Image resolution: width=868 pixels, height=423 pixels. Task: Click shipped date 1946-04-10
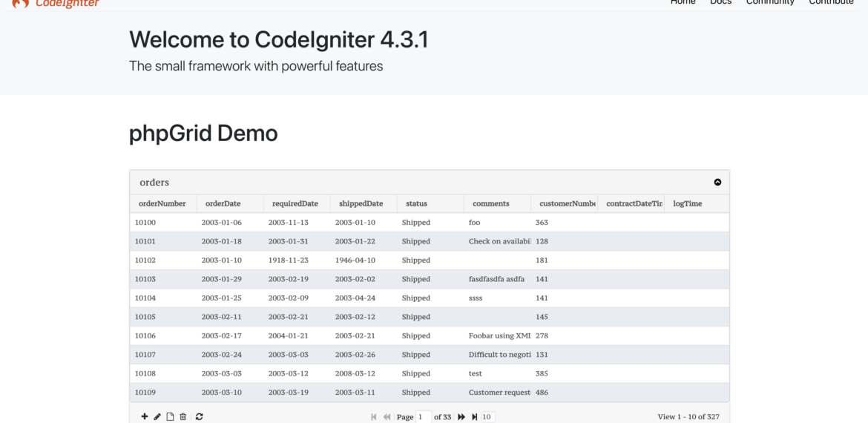point(355,260)
